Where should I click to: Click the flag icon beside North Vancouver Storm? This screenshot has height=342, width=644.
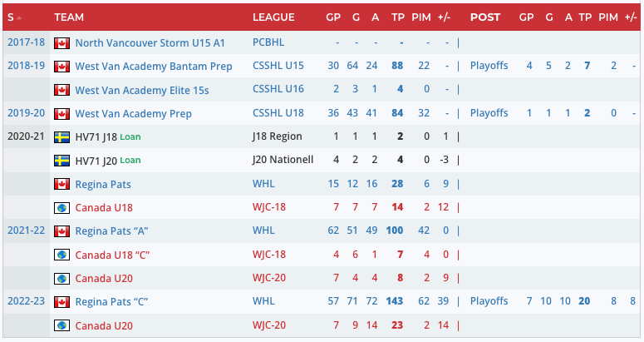tap(61, 42)
